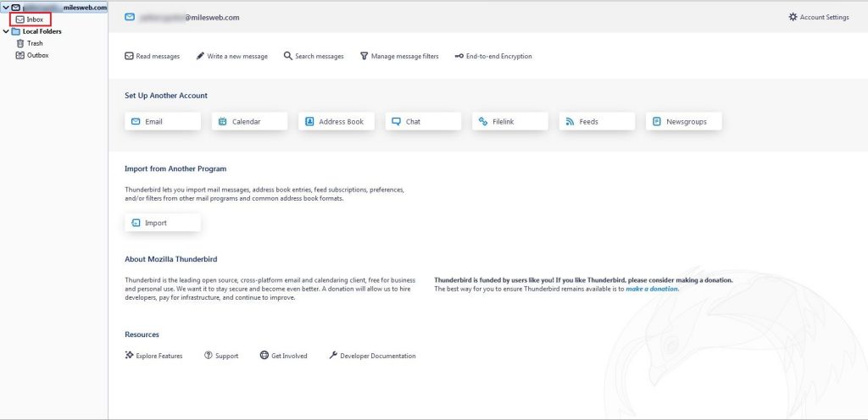Click the Read messages envelope icon

click(x=129, y=56)
